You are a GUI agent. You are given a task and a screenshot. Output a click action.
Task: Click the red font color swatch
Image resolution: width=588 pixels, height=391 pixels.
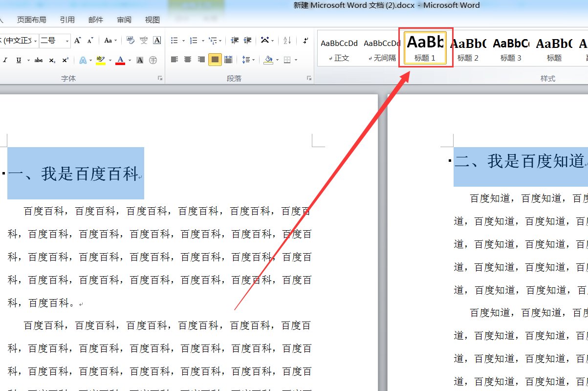point(120,60)
